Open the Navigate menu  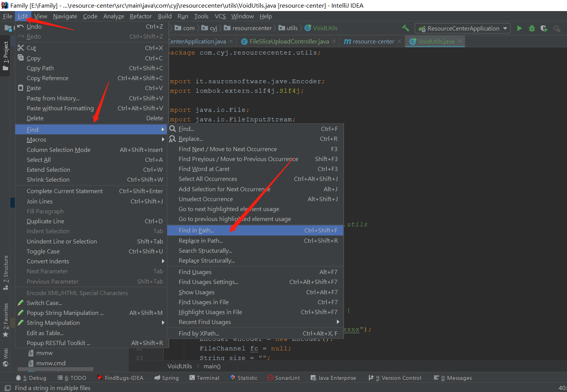pos(65,16)
